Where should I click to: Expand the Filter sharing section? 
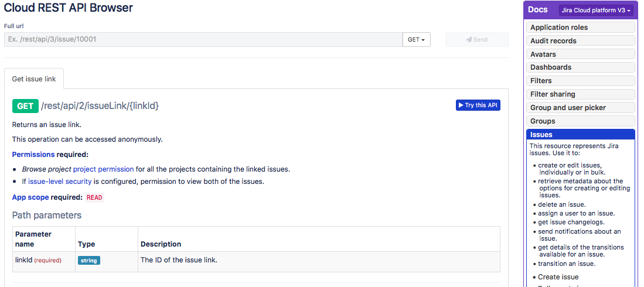(x=580, y=94)
